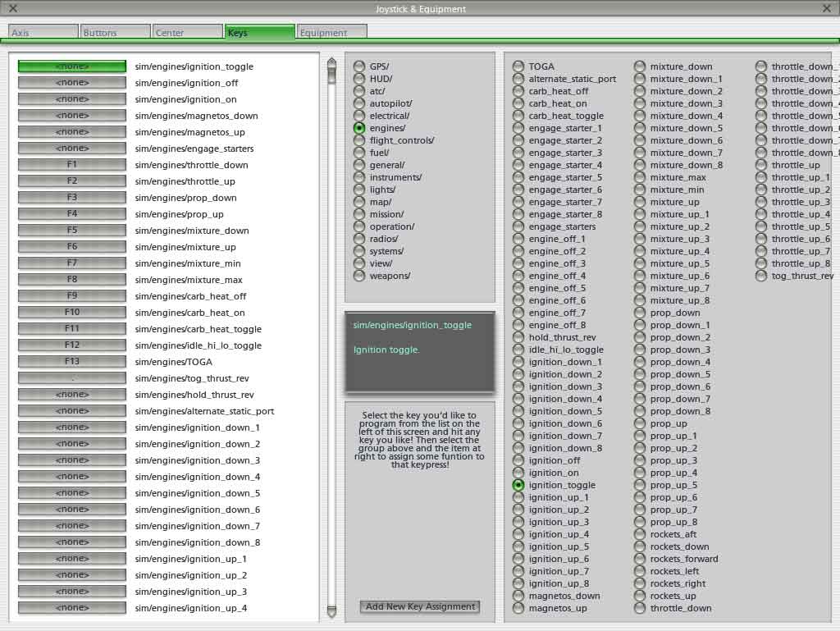Viewport: 840px width, 631px height.
Task: Select the F13 key for TOGA
Action: [x=72, y=362]
